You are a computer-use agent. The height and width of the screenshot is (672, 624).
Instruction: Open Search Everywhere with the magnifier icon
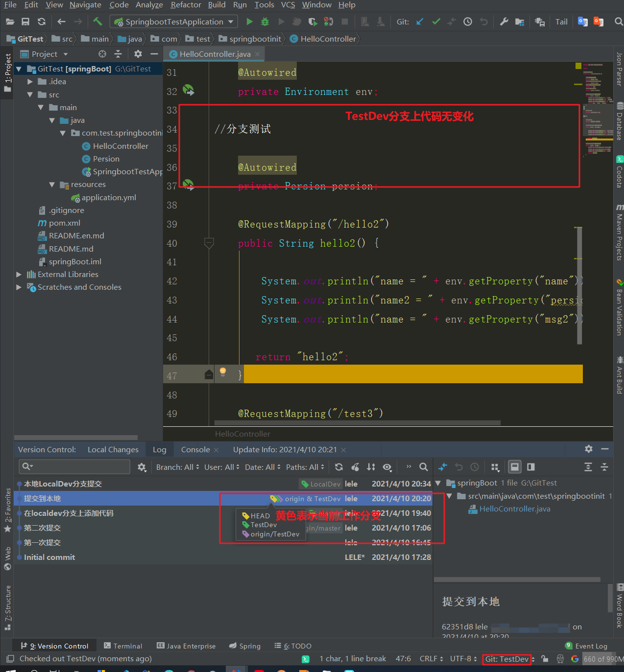pos(618,22)
